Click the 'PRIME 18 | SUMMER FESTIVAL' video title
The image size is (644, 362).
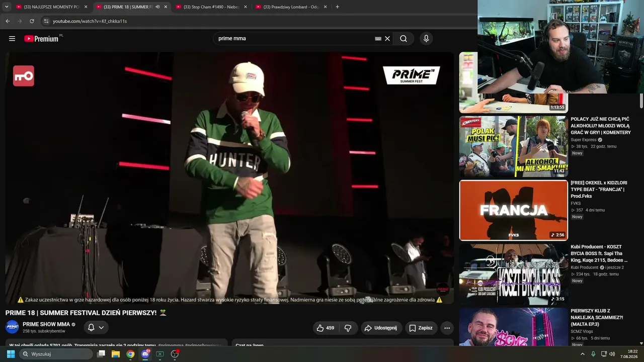(x=86, y=313)
